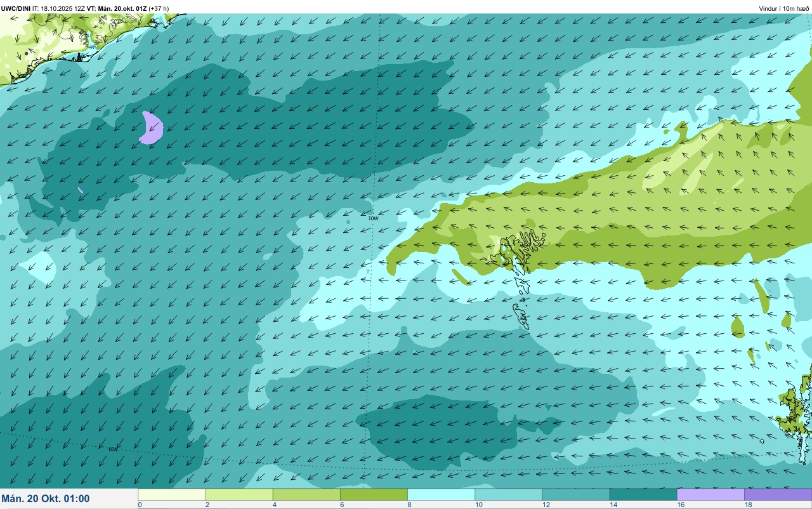
Task: Click the legend scale number '0'
Action: coord(140,505)
